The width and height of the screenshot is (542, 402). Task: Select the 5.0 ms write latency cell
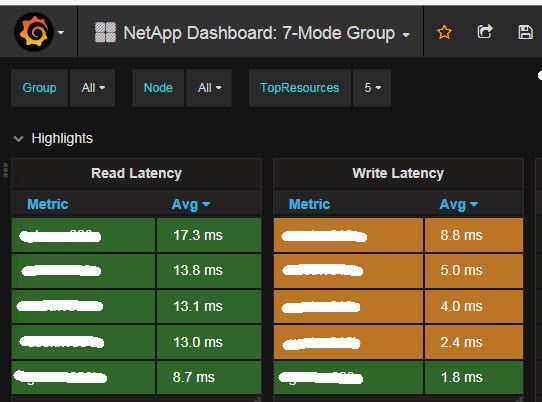[x=474, y=271]
